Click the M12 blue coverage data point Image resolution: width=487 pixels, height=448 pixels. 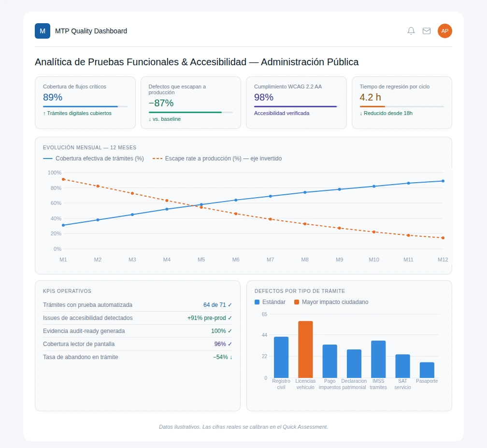443,181
